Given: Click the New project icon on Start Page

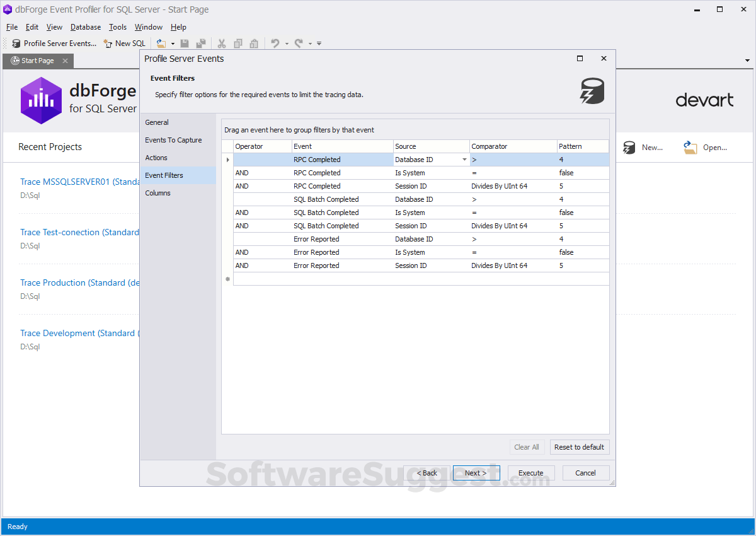Looking at the screenshot, I should pyautogui.click(x=629, y=148).
